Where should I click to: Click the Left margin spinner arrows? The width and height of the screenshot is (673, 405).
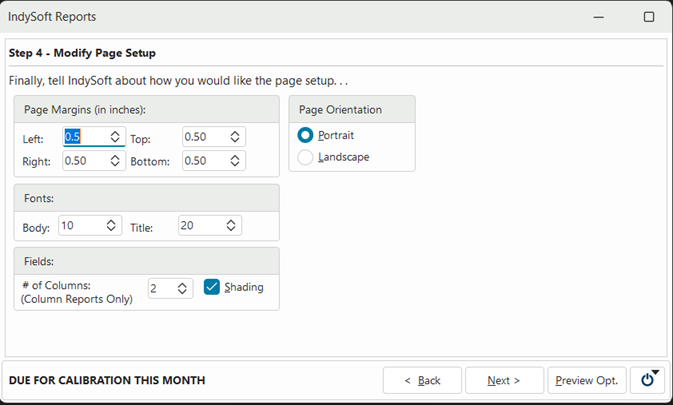click(x=115, y=137)
